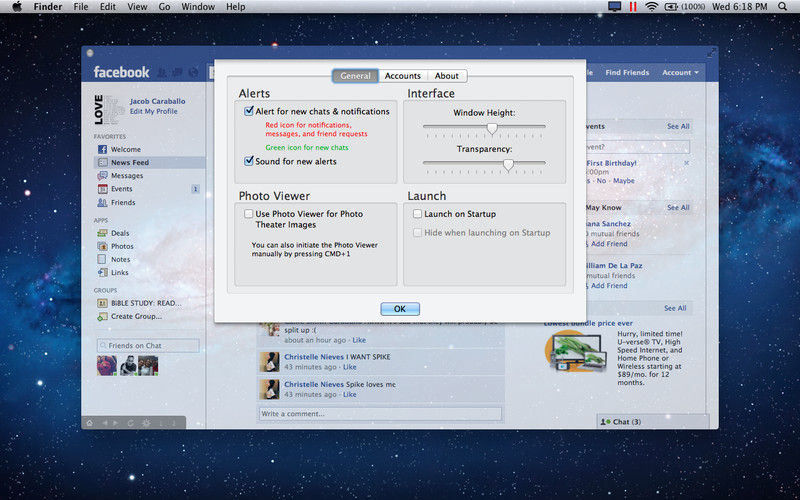Dismiss the First Birthday event with the x

point(686,163)
